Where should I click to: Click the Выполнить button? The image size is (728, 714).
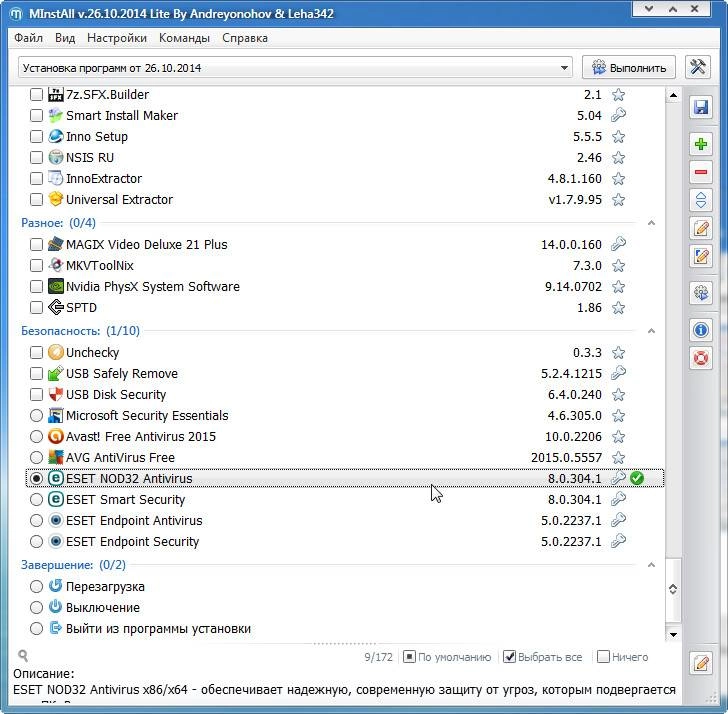pyautogui.click(x=629, y=68)
